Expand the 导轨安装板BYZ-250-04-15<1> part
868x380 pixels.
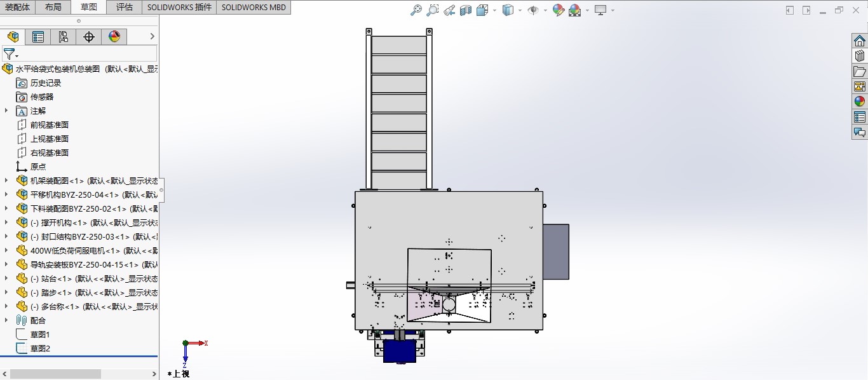(x=6, y=264)
